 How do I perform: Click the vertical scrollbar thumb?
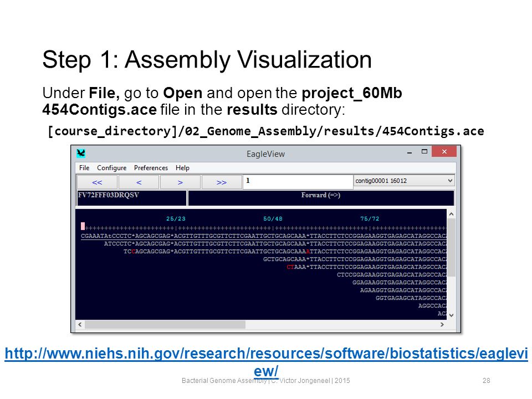click(x=451, y=248)
